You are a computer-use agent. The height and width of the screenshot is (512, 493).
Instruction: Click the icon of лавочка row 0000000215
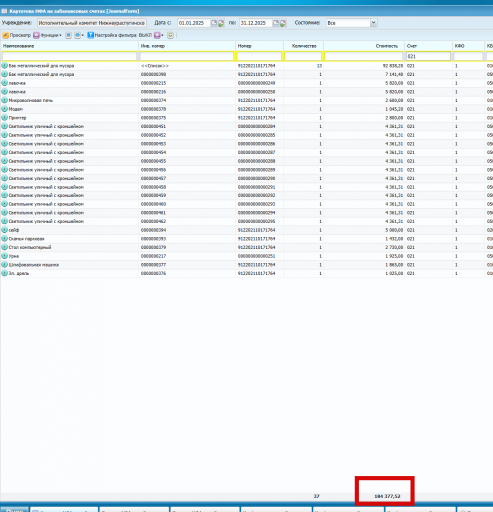pos(5,83)
